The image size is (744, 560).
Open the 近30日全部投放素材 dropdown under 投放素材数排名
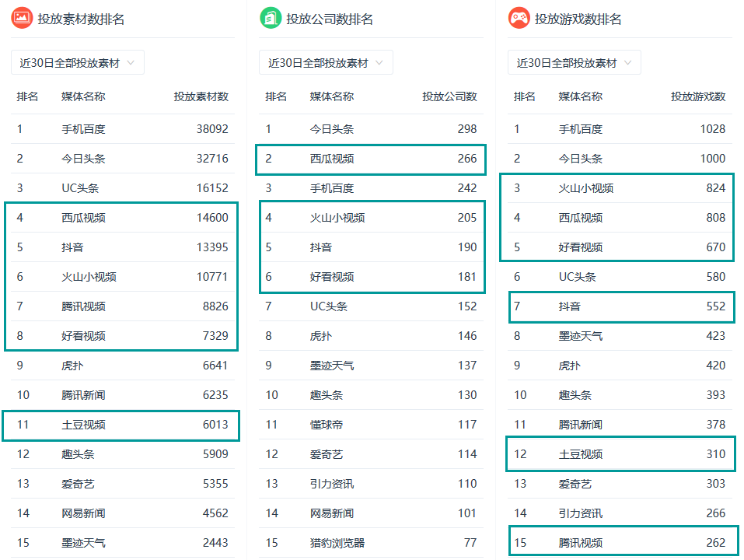77,63
